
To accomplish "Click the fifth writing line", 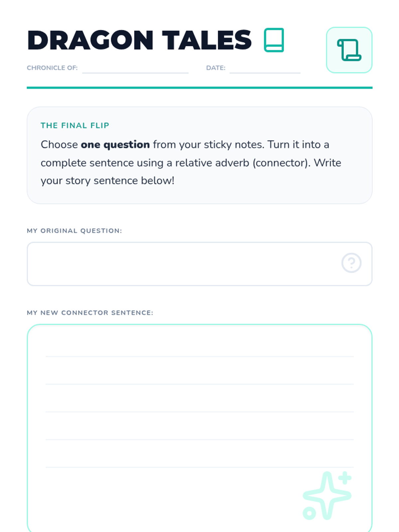I will pyautogui.click(x=199, y=467).
